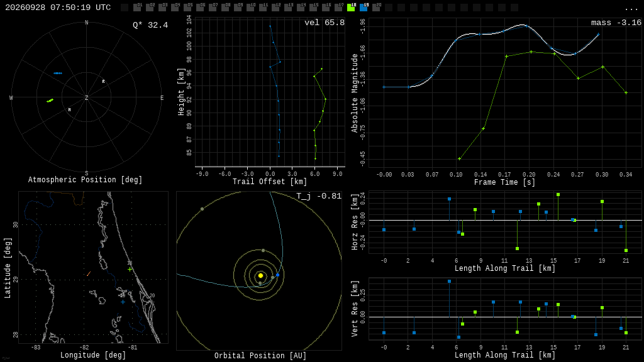This screenshot has width=644, height=362.
Task: Click station 17 box in top bar
Action: tap(338, 7)
